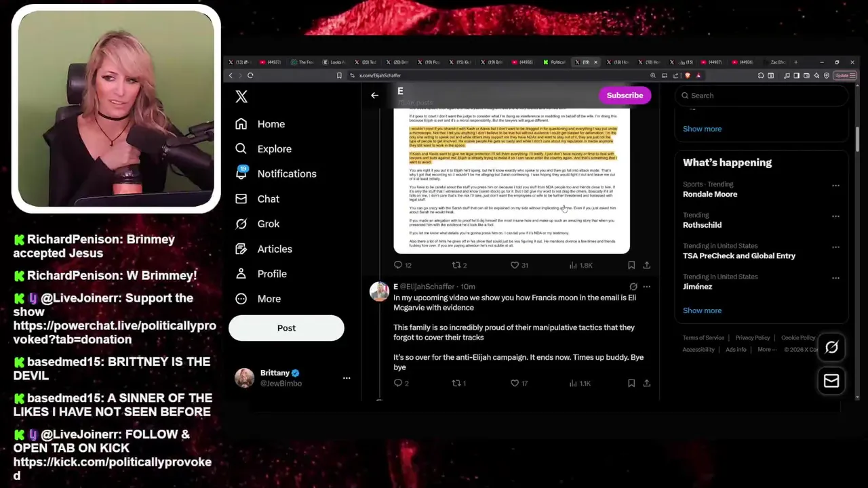Screen dimensions: 868x488
Task: Open the floating Grok button
Action: (x=831, y=347)
